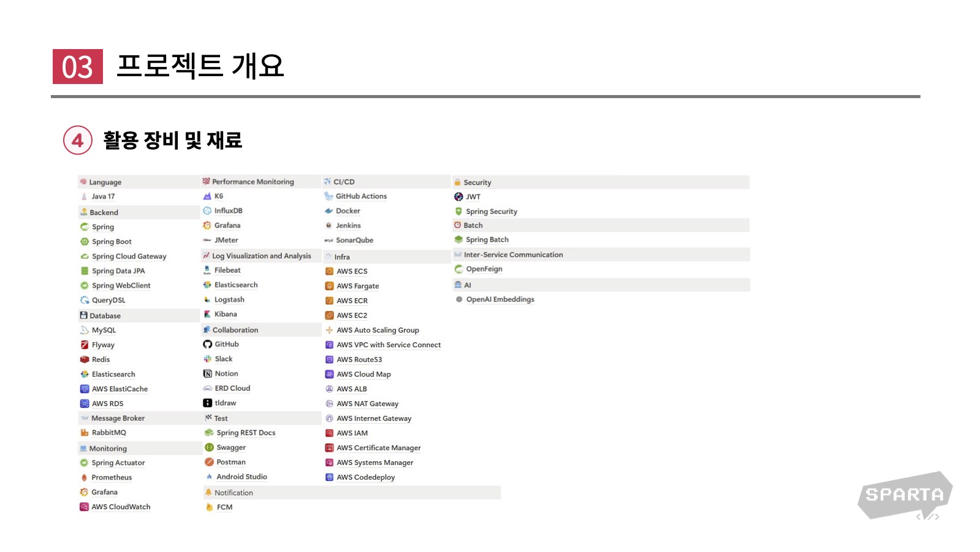Image resolution: width=980 pixels, height=552 pixels.
Task: Click the AWS CloudWatch icon
Action: click(x=84, y=507)
